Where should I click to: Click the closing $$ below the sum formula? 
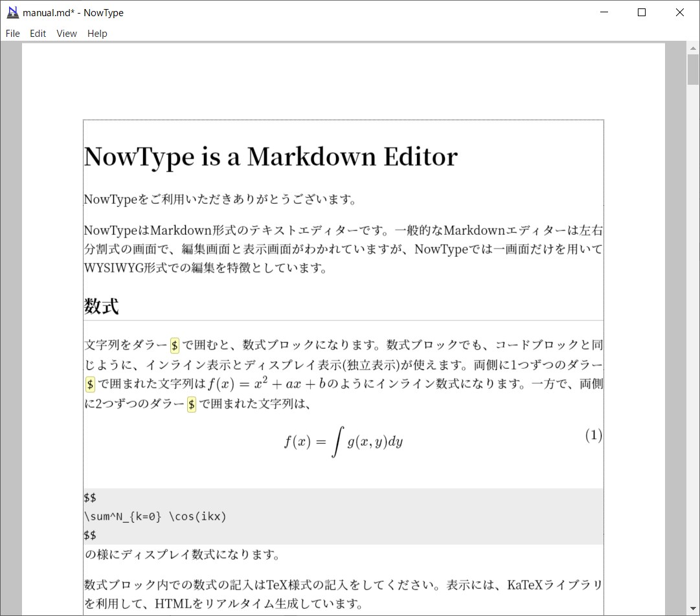click(90, 534)
